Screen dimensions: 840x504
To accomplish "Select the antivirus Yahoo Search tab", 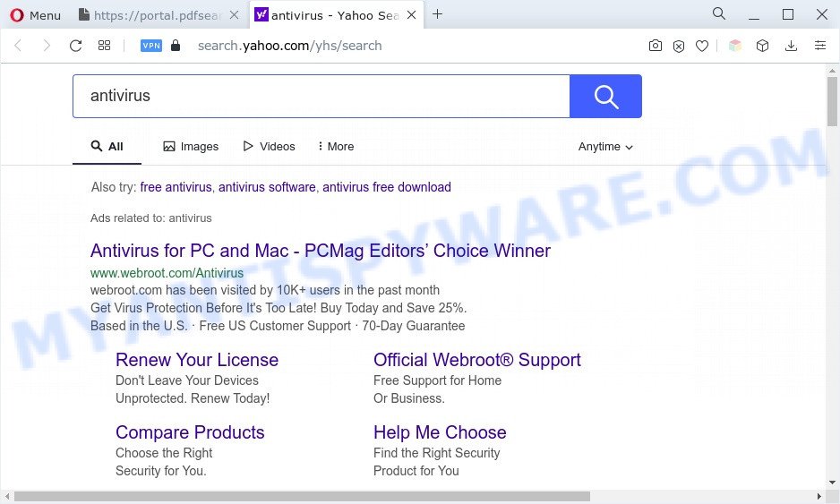I will tap(327, 15).
